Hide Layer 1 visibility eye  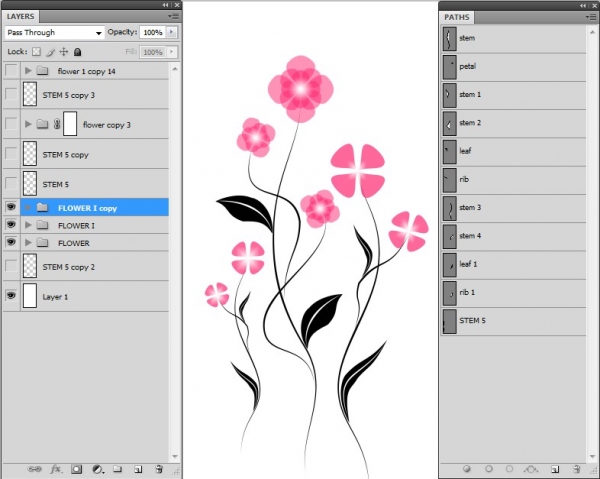[x=11, y=296]
